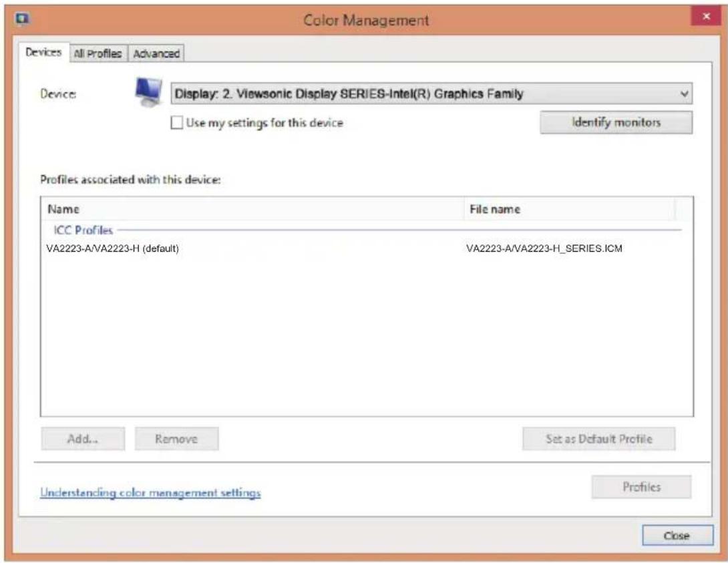Click the Add... button
This screenshot has width=728, height=563.
[x=83, y=439]
